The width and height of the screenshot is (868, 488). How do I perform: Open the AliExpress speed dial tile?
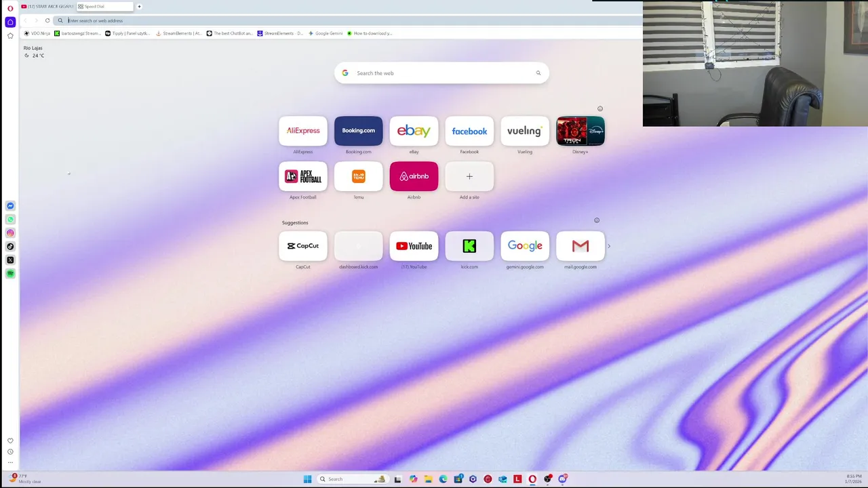click(x=303, y=131)
